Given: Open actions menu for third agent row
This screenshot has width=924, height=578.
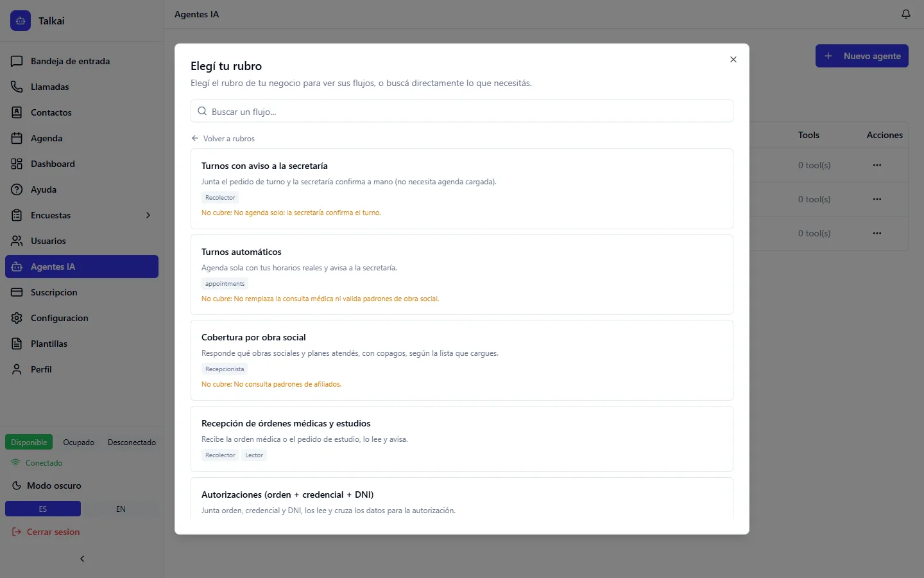Looking at the screenshot, I should [x=877, y=233].
